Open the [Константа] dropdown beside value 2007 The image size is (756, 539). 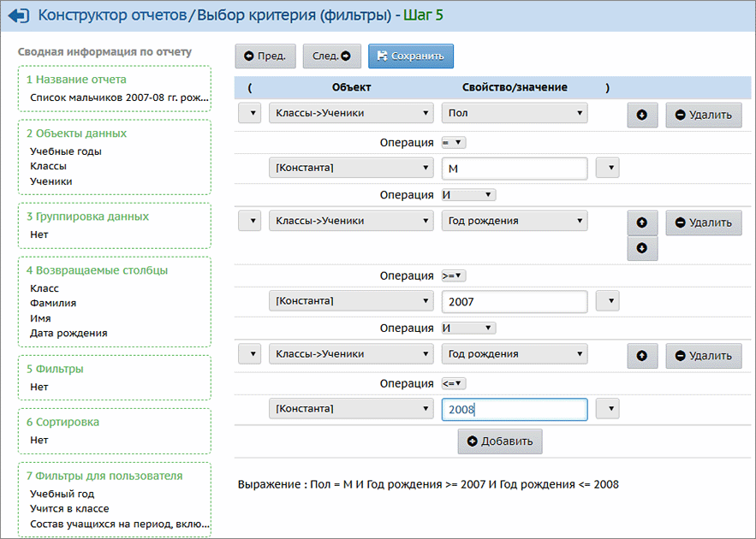pyautogui.click(x=351, y=301)
